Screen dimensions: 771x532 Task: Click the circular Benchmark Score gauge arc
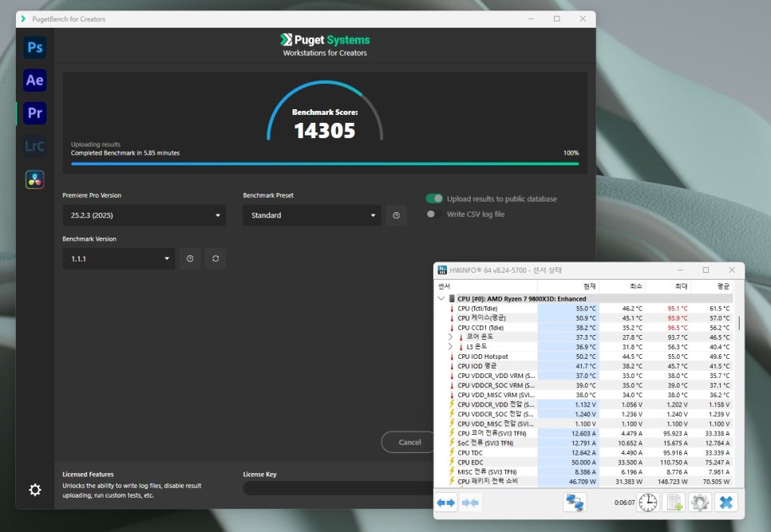[x=325, y=110]
